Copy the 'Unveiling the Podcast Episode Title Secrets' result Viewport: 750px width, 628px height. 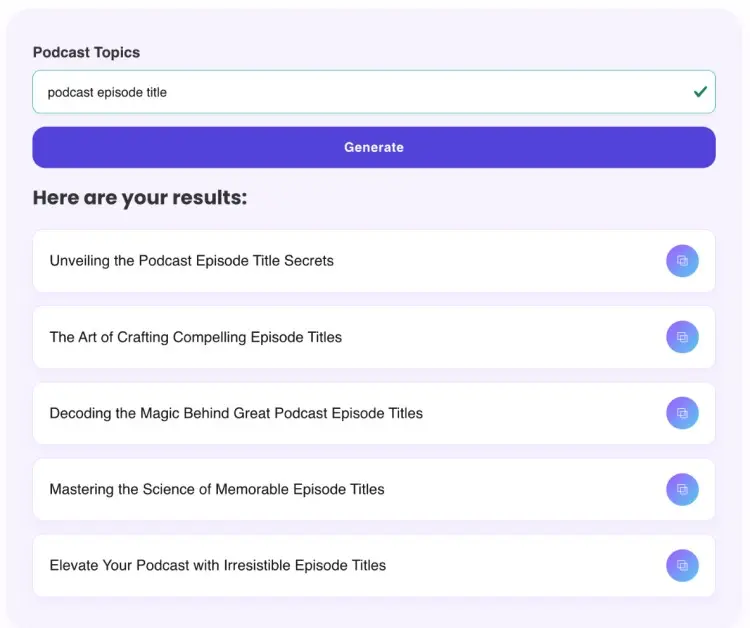(x=682, y=261)
